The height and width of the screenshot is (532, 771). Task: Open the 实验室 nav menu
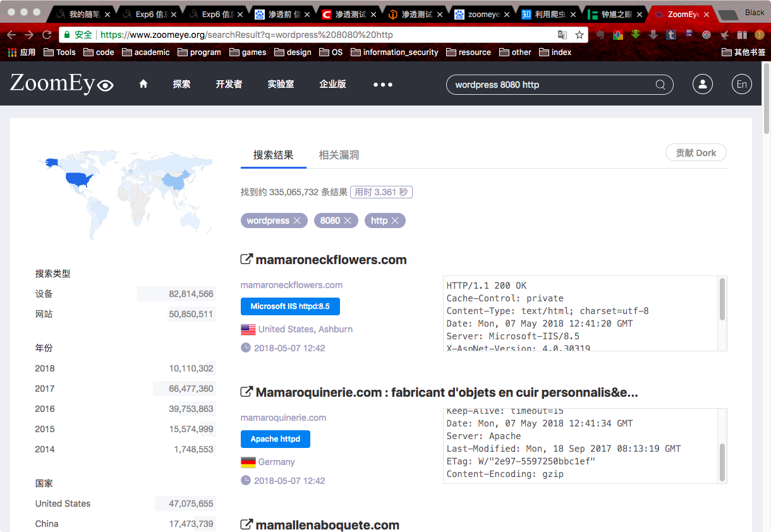(x=281, y=84)
